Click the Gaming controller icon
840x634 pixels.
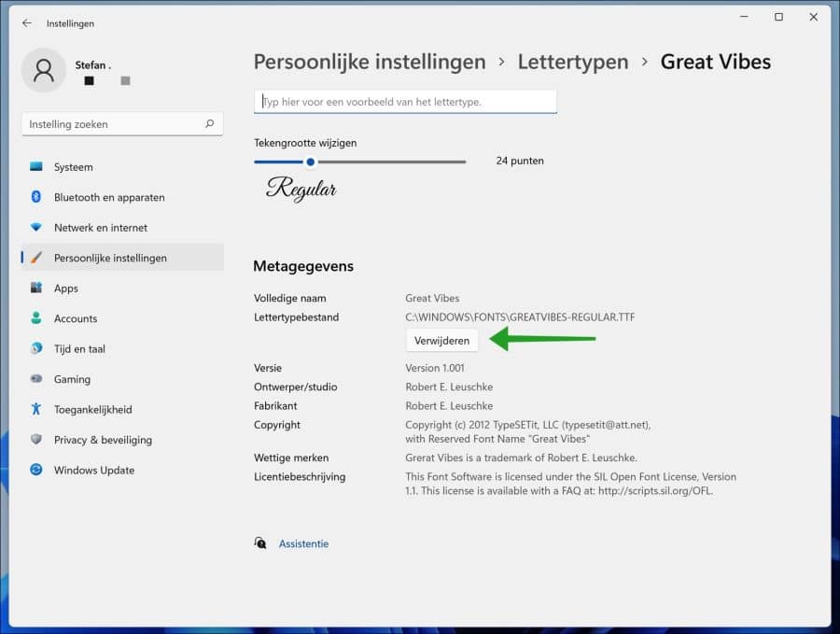35,379
